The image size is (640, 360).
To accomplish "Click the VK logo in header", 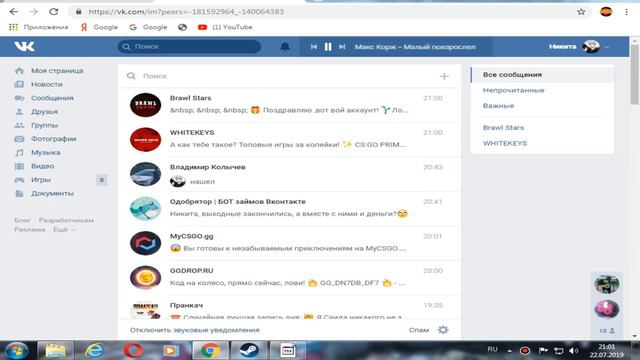I will pyautogui.click(x=24, y=47).
